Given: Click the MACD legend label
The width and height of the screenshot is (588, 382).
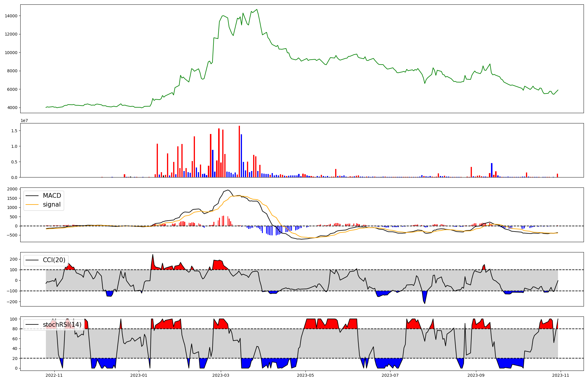Looking at the screenshot, I should click(x=52, y=196).
